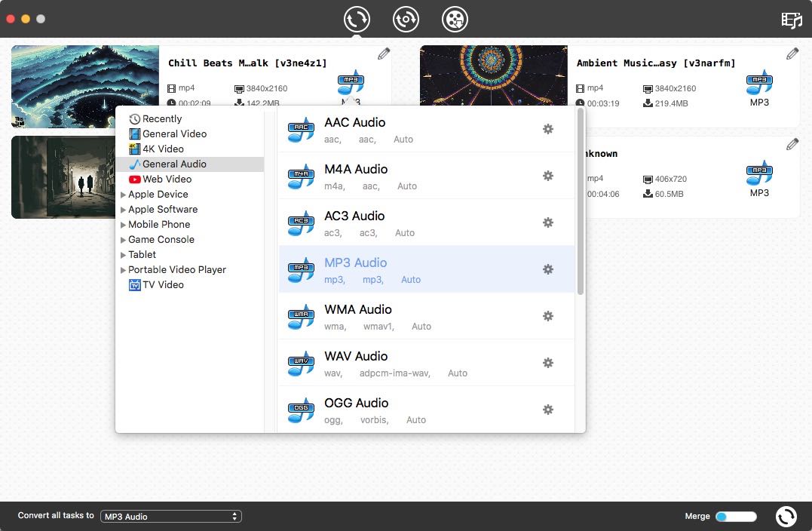
Task: Toggle the Merge switch
Action: (735, 517)
